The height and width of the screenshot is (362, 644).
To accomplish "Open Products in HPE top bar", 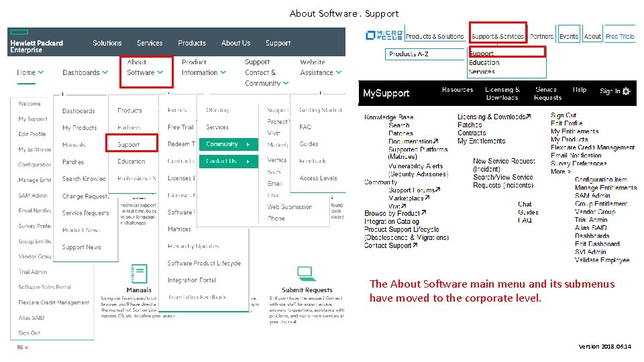I will pos(192,43).
